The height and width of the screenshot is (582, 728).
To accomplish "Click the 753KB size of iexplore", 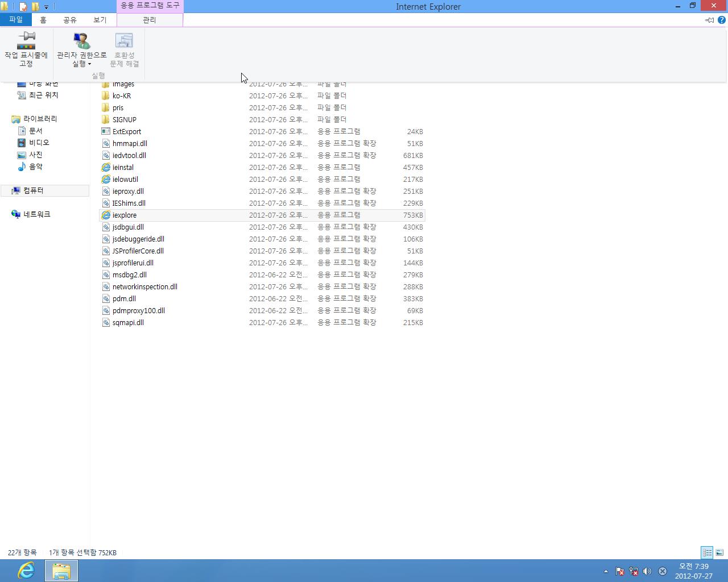I will tap(413, 215).
